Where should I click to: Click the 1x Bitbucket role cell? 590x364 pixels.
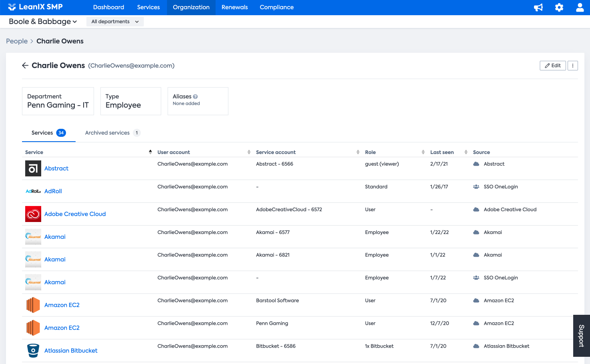pos(379,346)
